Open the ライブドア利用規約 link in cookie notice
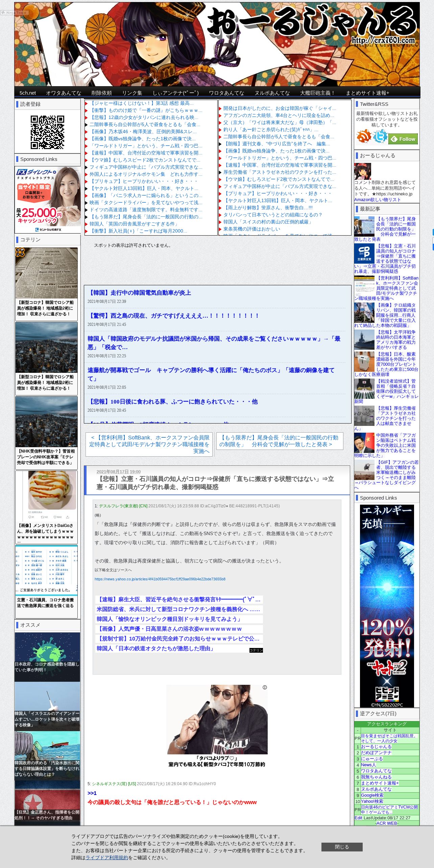The width and height of the screenshot is (434, 868). coord(107,858)
